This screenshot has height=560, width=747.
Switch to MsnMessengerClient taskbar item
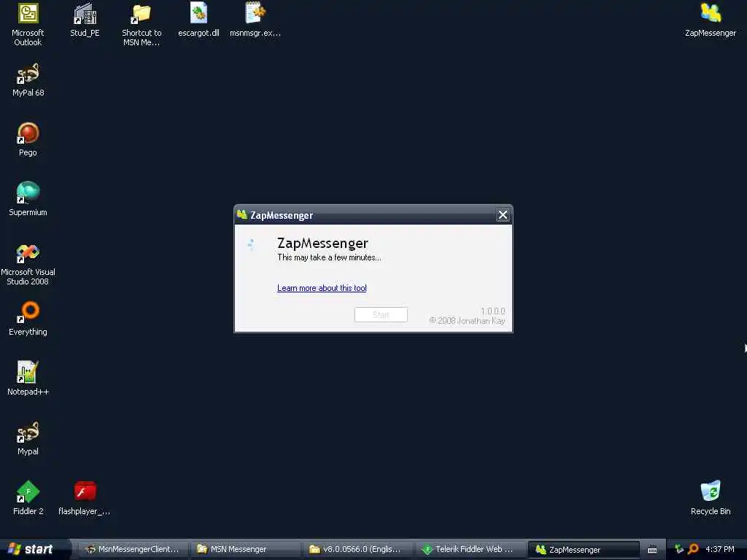tap(133, 549)
